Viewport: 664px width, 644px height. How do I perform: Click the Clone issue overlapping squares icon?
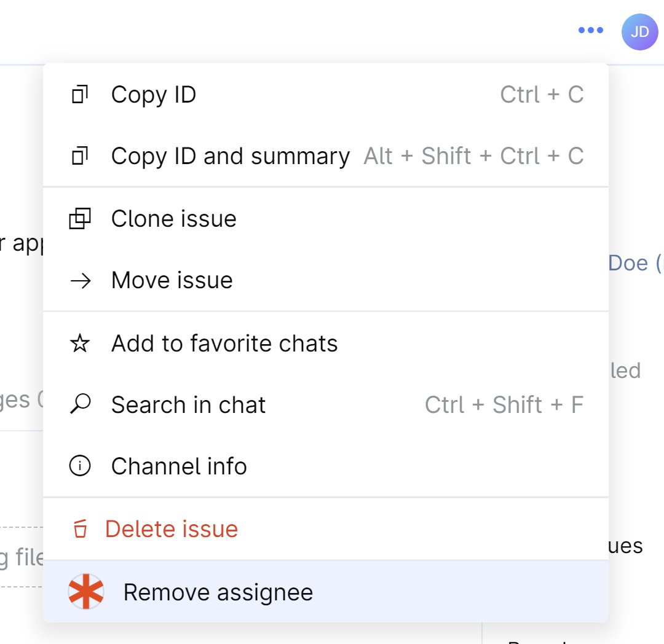79,218
